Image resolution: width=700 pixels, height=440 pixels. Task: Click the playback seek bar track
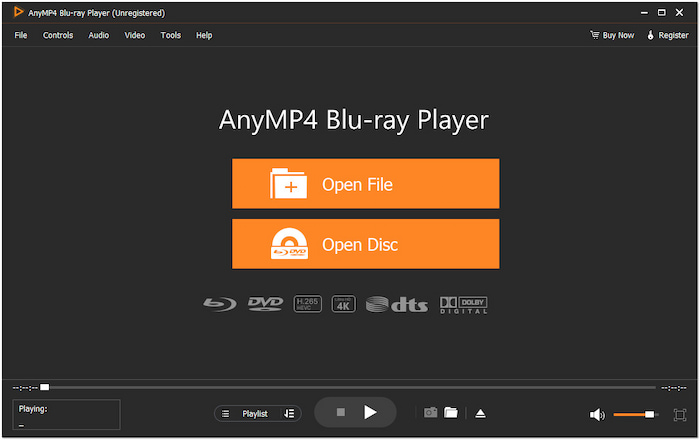tap(348, 387)
